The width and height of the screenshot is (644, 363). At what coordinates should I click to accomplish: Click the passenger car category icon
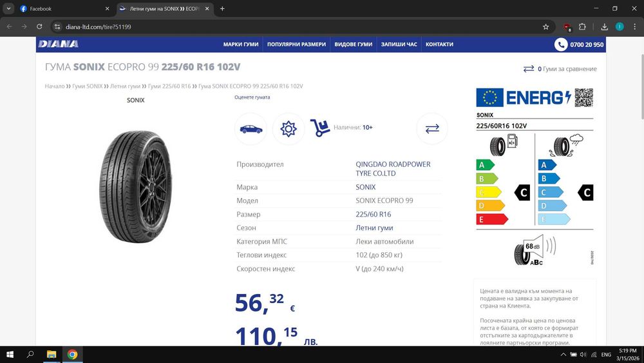pos(251,129)
